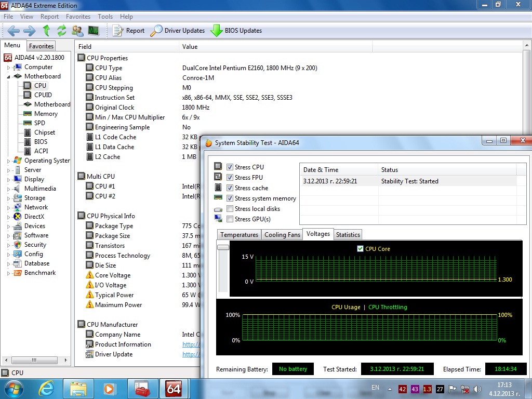Open Windows Explorer folder on taskbar
532x399 pixels.
78,389
